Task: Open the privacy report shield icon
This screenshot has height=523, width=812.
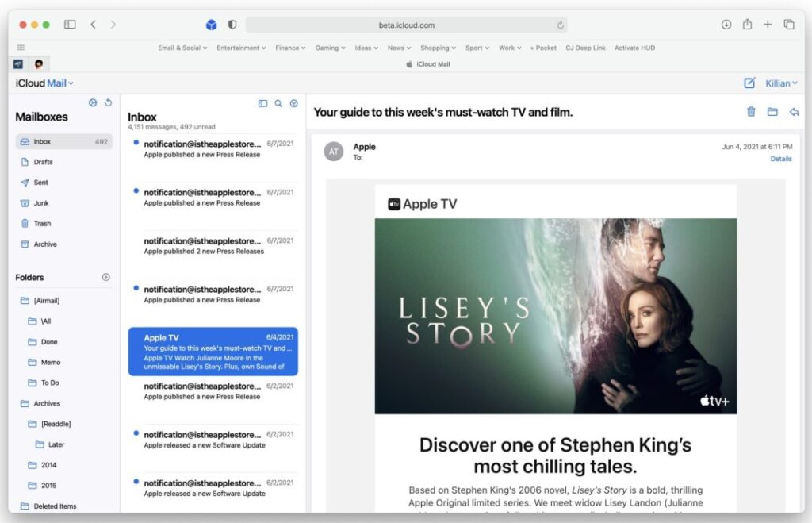Action: 232,25
